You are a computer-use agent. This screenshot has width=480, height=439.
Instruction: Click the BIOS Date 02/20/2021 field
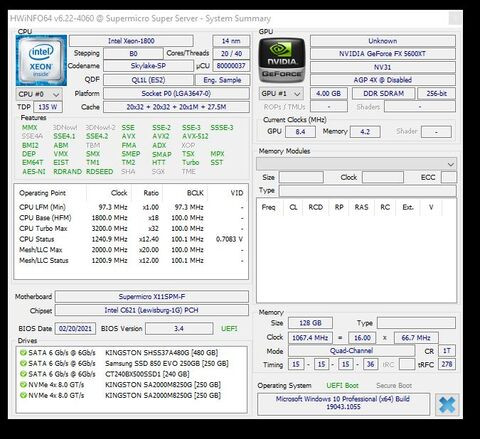[75, 329]
